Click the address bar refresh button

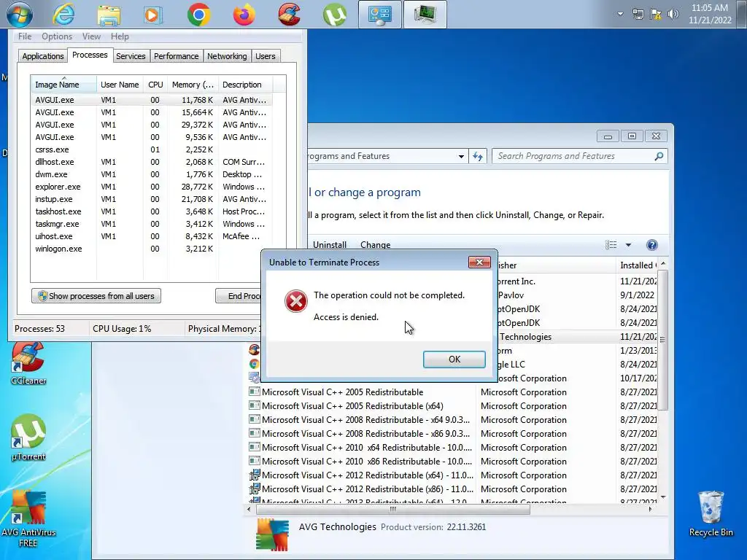click(x=477, y=156)
